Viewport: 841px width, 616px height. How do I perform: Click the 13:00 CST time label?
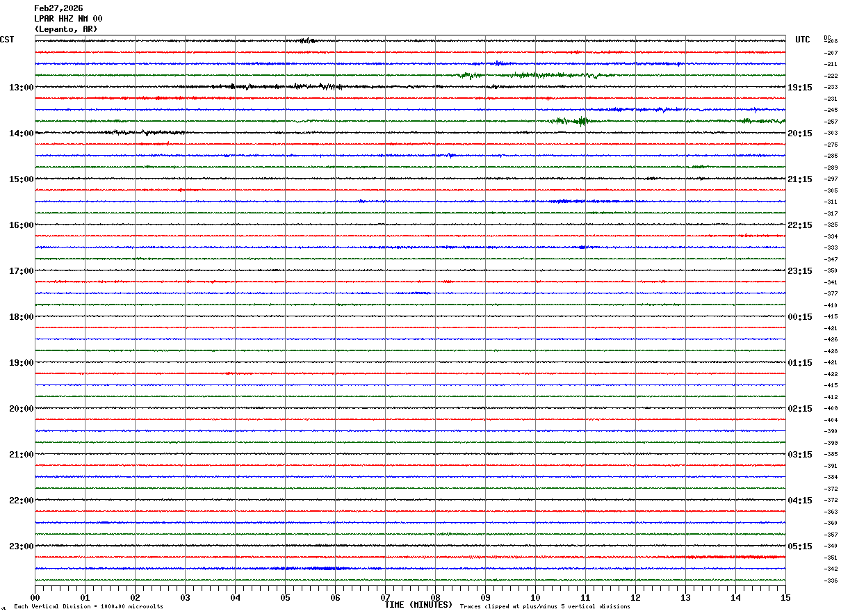point(21,88)
